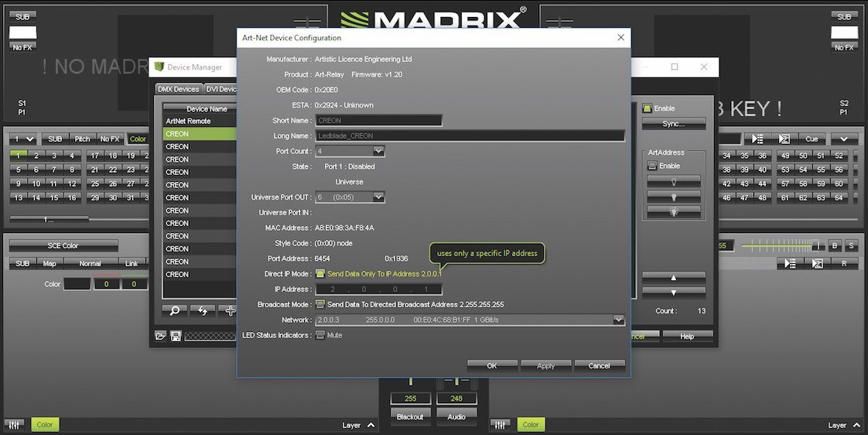The image size is (868, 435).
Task: Select the green Color tab beside No FX
Action: [x=138, y=139]
